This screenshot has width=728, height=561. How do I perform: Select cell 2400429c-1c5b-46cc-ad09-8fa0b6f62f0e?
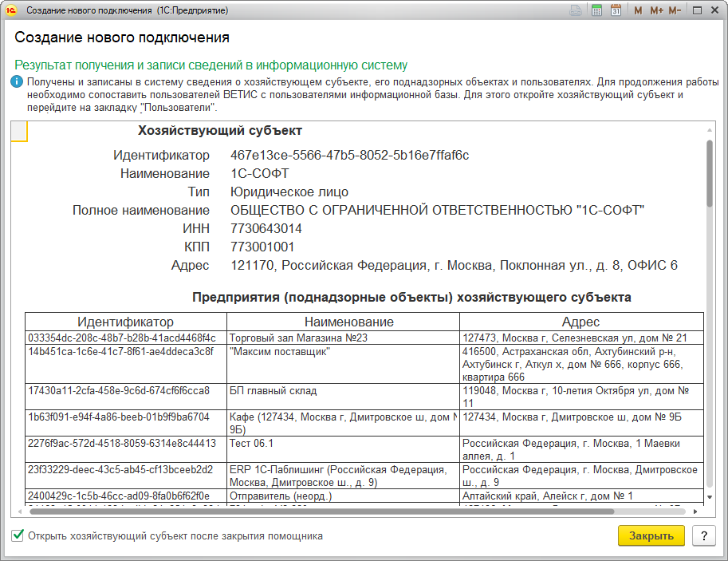126,496
